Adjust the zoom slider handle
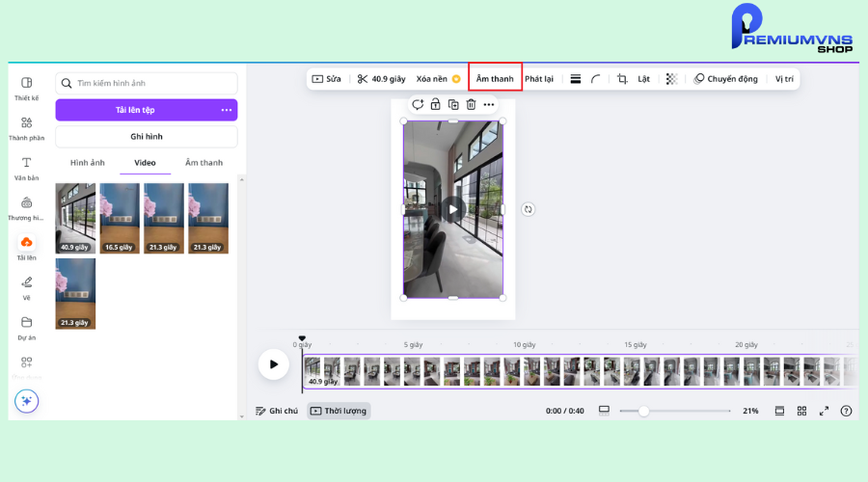Image resolution: width=868 pixels, height=482 pixels. point(643,412)
